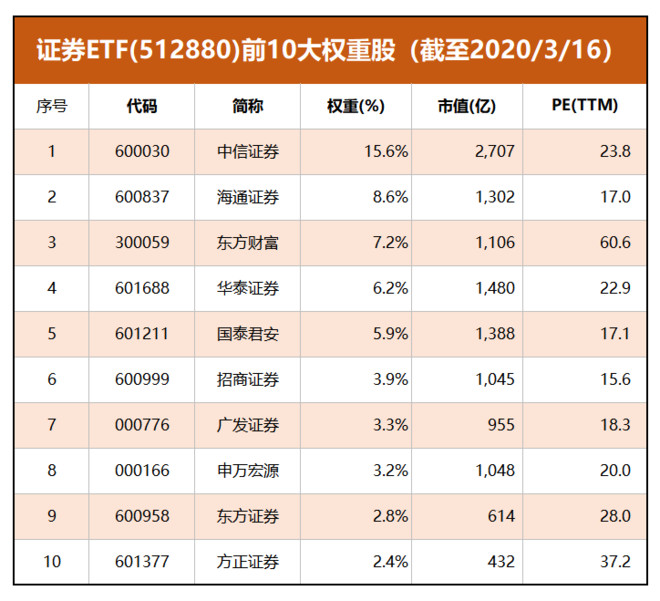
Task: Click the name 国泰君安
Action: pyautogui.click(x=248, y=334)
